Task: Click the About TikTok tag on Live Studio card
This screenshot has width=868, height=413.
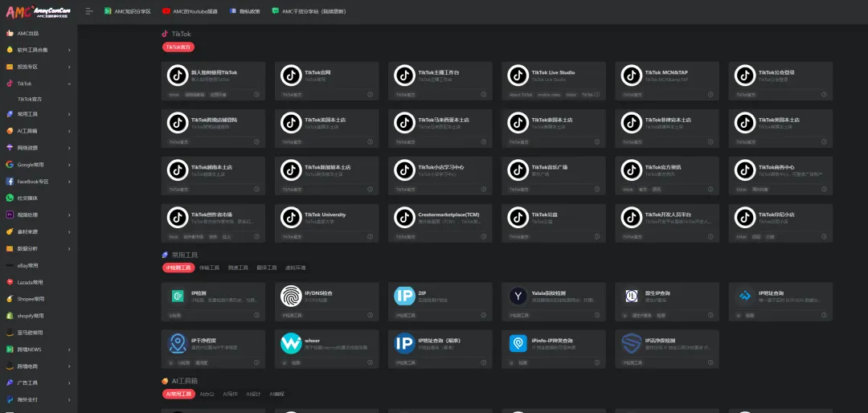Action: 521,95
